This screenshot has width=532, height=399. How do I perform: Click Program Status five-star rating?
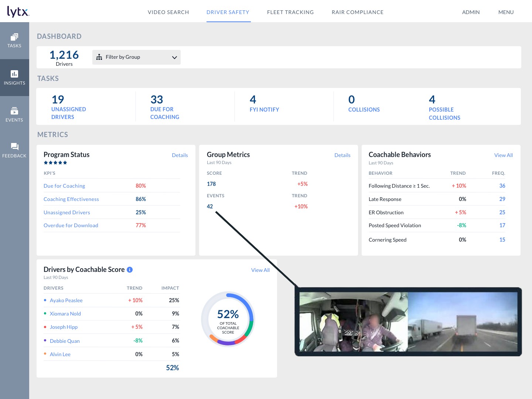pyautogui.click(x=55, y=163)
